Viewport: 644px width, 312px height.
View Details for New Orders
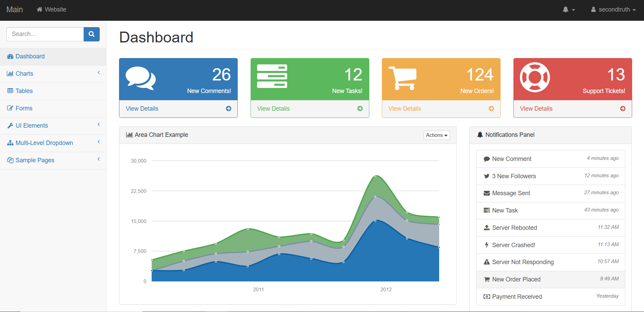pos(441,109)
